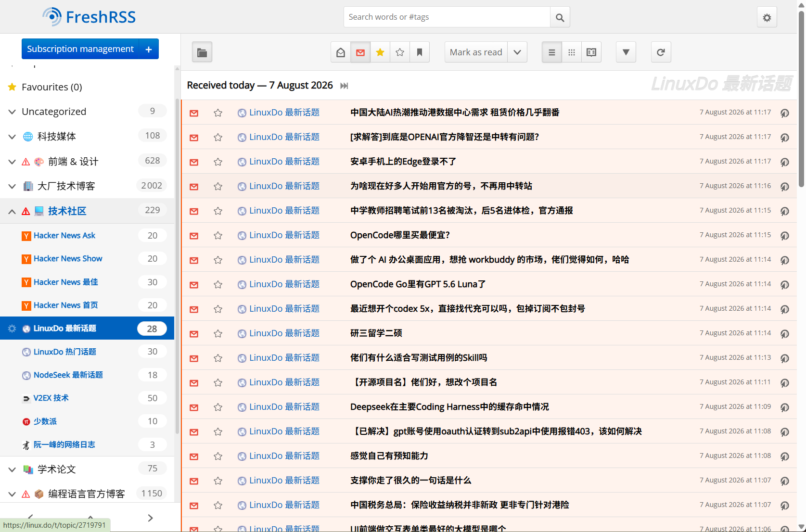Click the sidebar vertical scrollbar

(177, 267)
